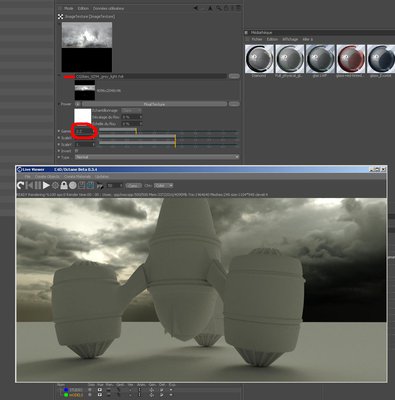395x400 pixels.
Task: Click the Gamma value input field
Action: pyautogui.click(x=85, y=131)
